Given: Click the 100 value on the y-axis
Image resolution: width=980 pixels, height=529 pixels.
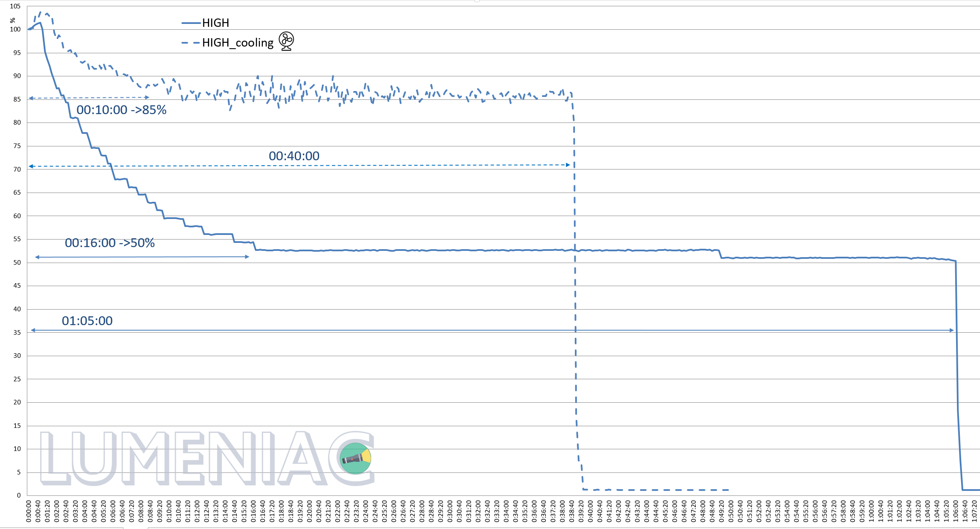Looking at the screenshot, I should coord(15,29).
